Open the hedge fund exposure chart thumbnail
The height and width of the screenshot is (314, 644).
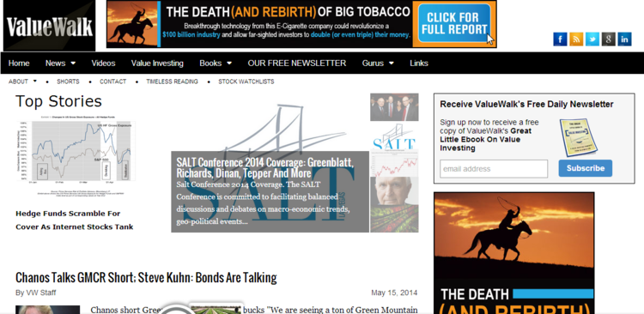click(x=76, y=157)
